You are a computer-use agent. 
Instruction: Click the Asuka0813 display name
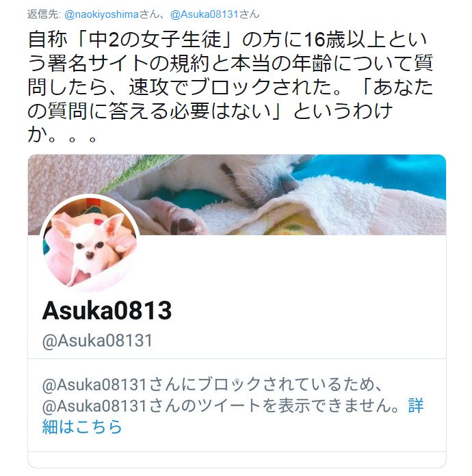click(x=107, y=311)
